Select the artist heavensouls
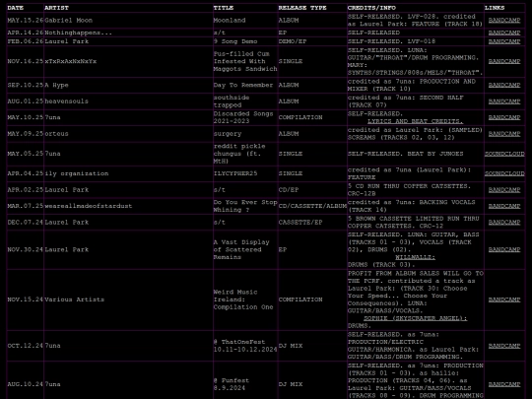The width and height of the screenshot is (532, 399). pyautogui.click(x=67, y=101)
